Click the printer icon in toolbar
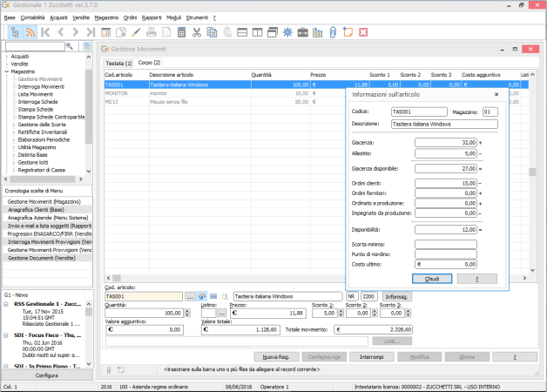 [151, 32]
